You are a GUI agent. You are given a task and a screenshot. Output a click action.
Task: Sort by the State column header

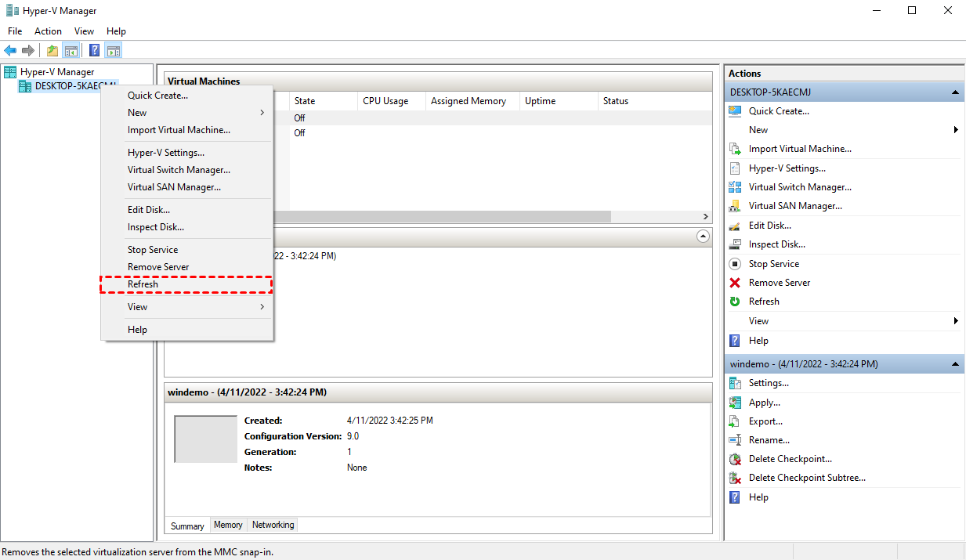click(x=323, y=101)
